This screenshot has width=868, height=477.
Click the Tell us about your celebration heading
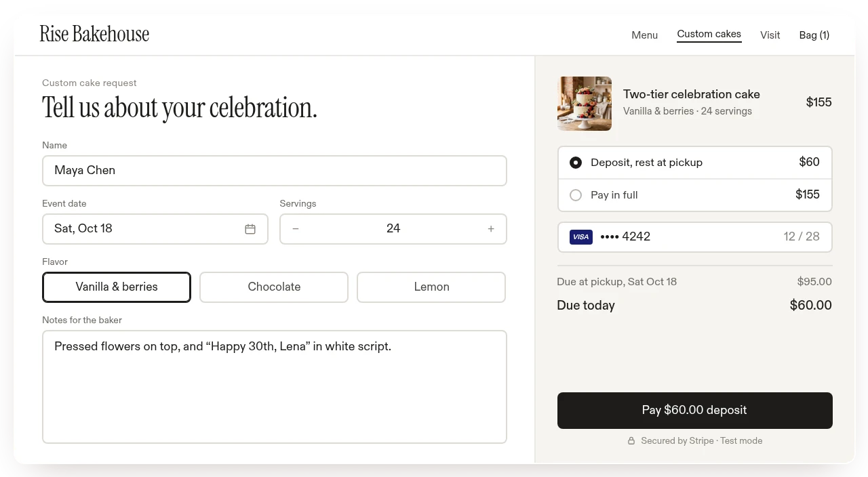point(180,108)
